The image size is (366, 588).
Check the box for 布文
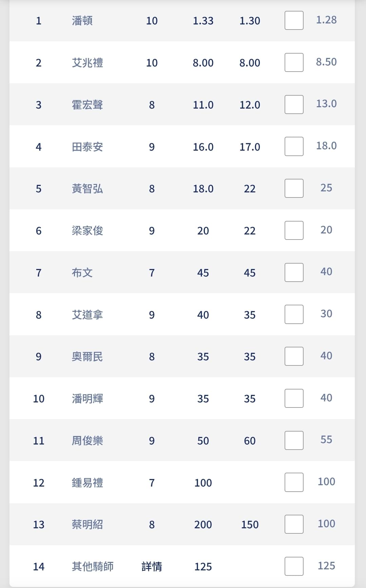(294, 272)
